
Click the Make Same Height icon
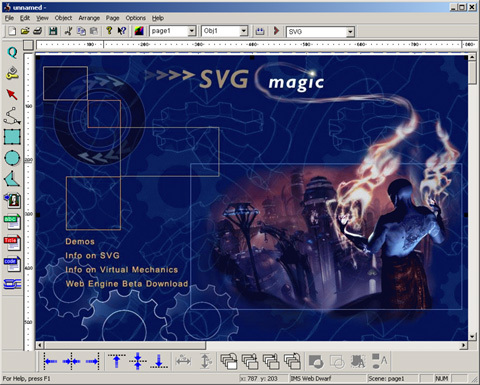click(x=206, y=361)
